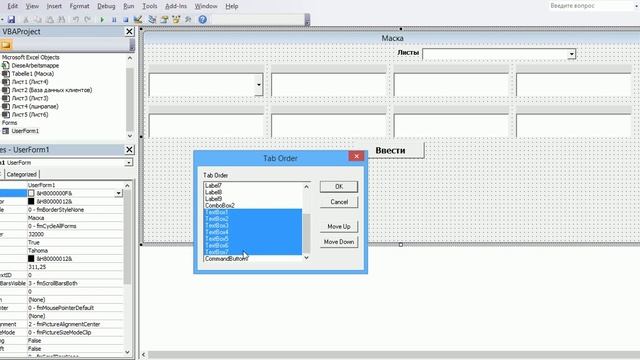Viewport: 640px width, 360px height.
Task: Open the Insert menu
Action: [x=54, y=6]
